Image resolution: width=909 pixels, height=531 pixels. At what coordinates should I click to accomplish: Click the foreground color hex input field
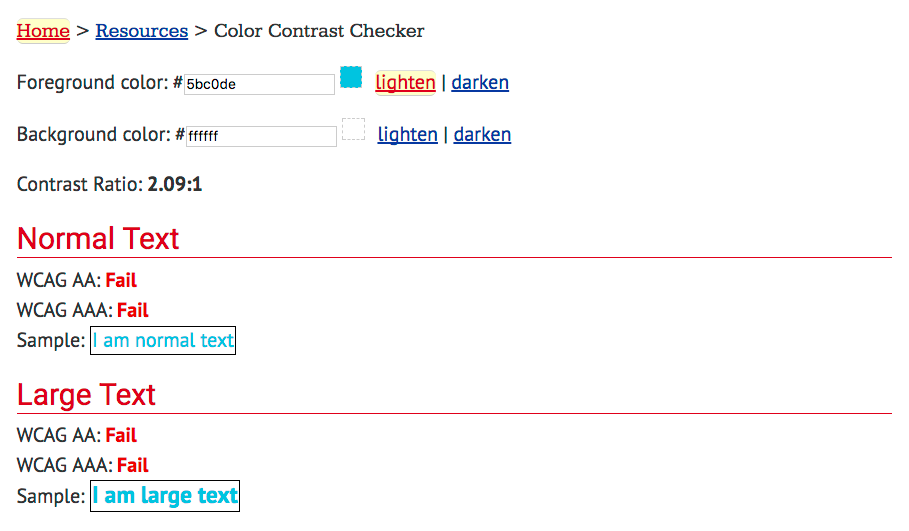[x=260, y=84]
